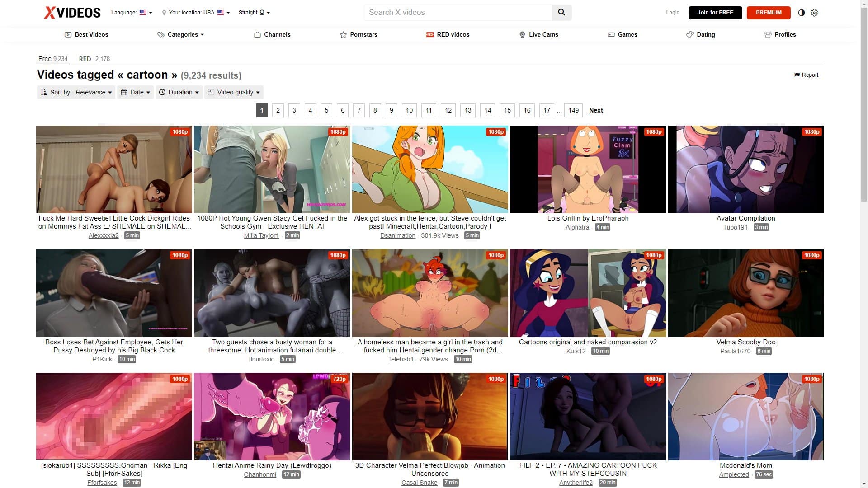
Task: Click the Next pagination link
Action: tap(596, 110)
